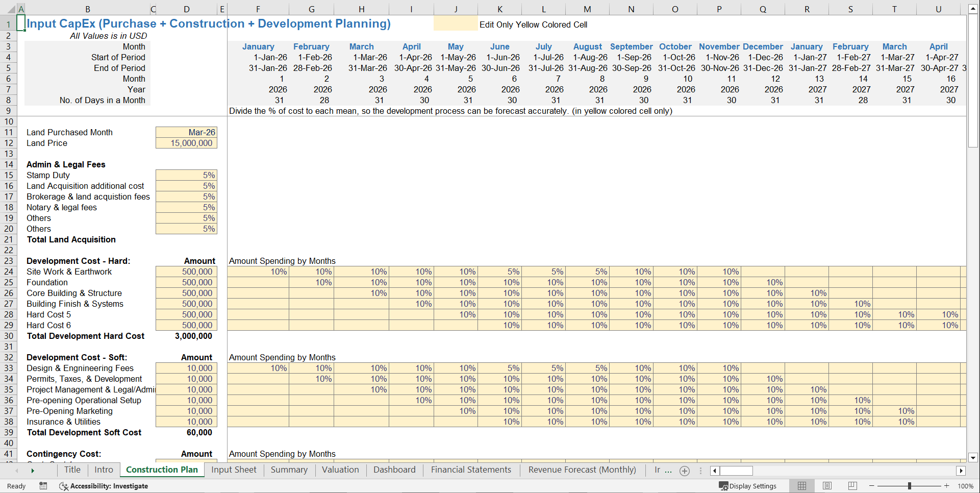
Task: Switch to the Input Sheet tab
Action: pyautogui.click(x=234, y=470)
